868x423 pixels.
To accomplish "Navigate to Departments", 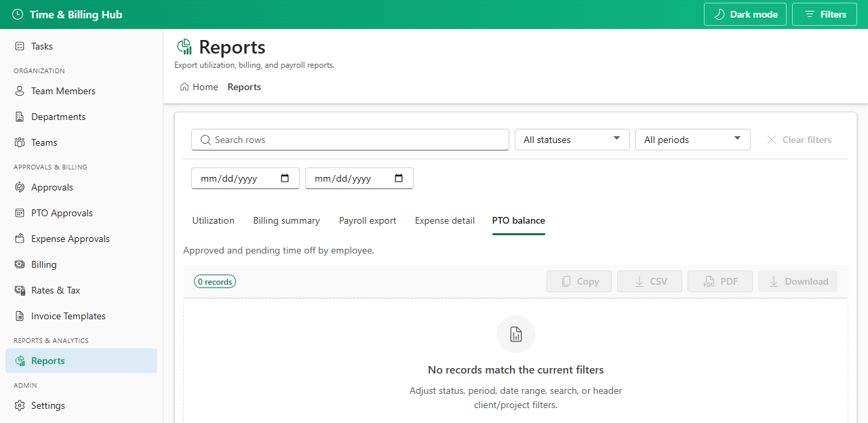I will click(81, 117).
